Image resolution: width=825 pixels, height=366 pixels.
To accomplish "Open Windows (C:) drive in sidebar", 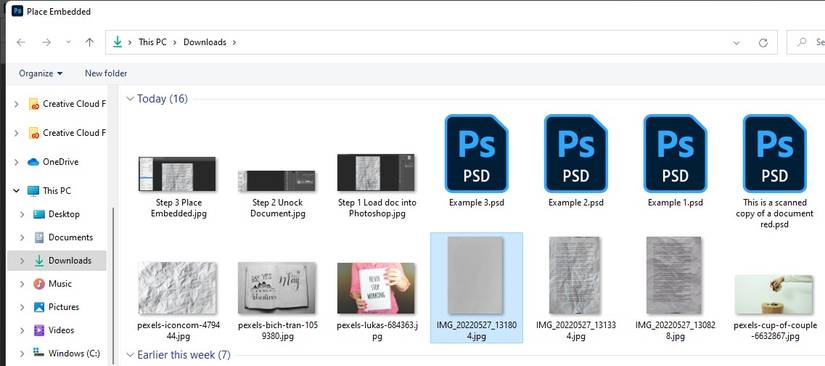I will (x=66, y=353).
